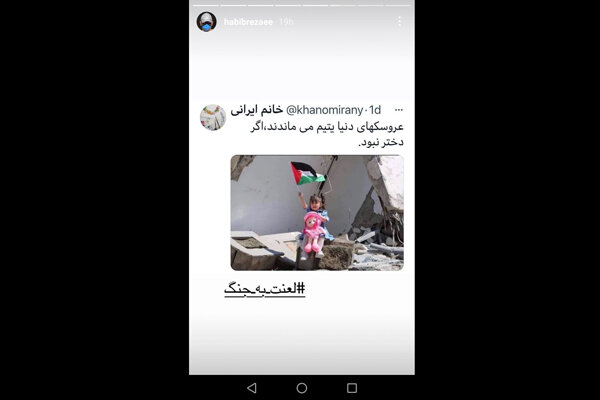Image resolution: width=600 pixels, height=400 pixels.
Task: Open the girl with Palestinian flag photo
Action: [317, 212]
